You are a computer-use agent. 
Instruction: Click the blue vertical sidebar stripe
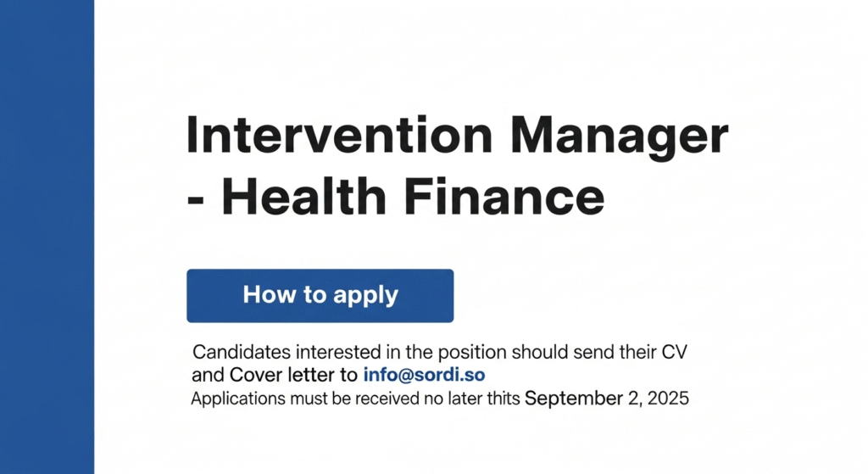47,237
